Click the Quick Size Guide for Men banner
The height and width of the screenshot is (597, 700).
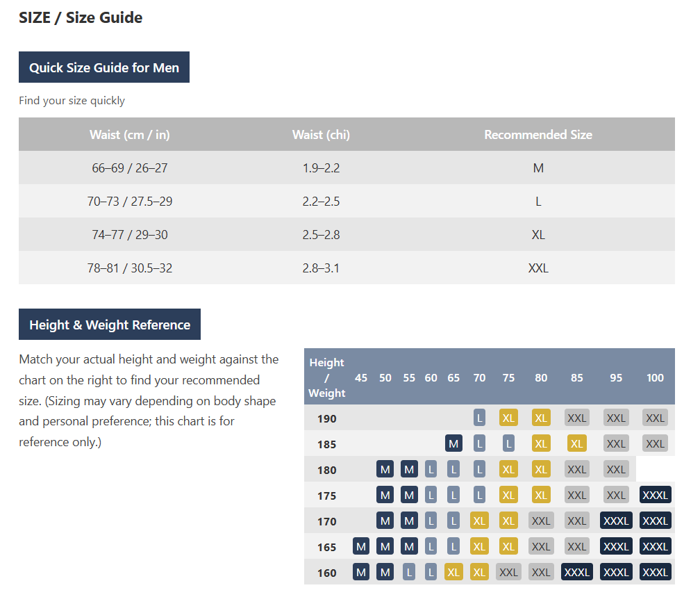pos(104,67)
